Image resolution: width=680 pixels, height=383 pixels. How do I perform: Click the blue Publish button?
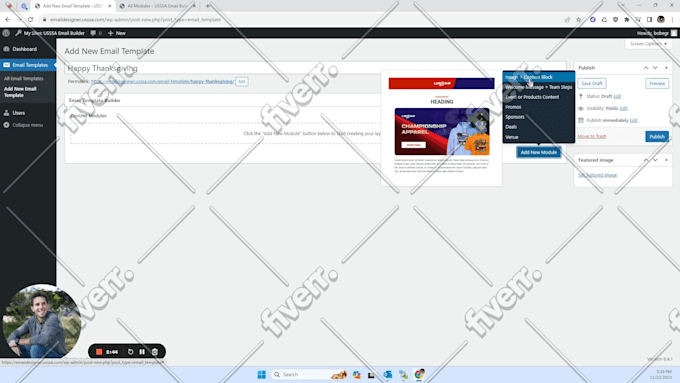(x=657, y=137)
